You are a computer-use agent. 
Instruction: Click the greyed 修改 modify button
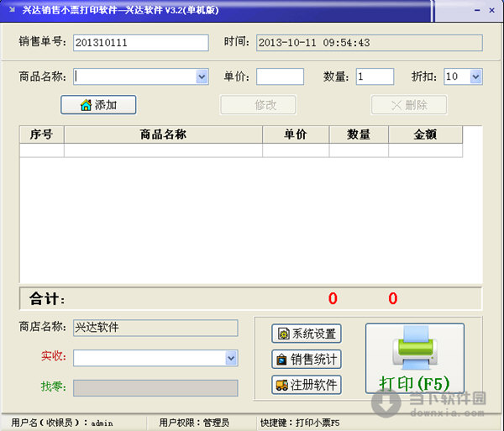coord(258,105)
